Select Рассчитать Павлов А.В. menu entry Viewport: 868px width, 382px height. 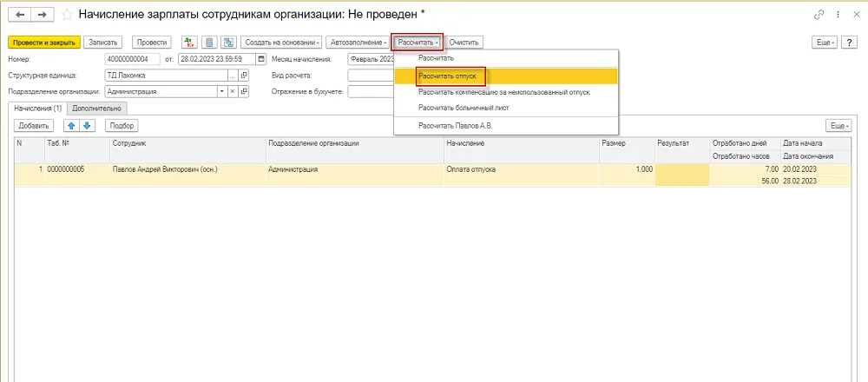point(505,126)
